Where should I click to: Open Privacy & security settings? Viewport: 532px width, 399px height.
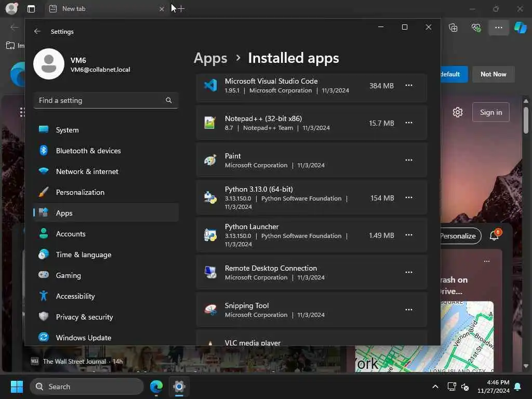tap(106, 317)
